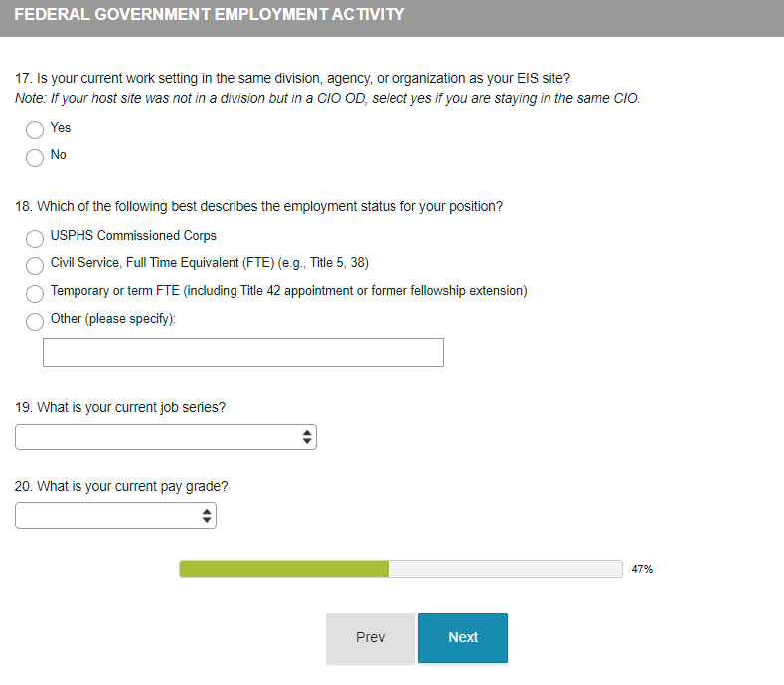
Task: Open the current job series dropdown
Action: click(x=166, y=437)
